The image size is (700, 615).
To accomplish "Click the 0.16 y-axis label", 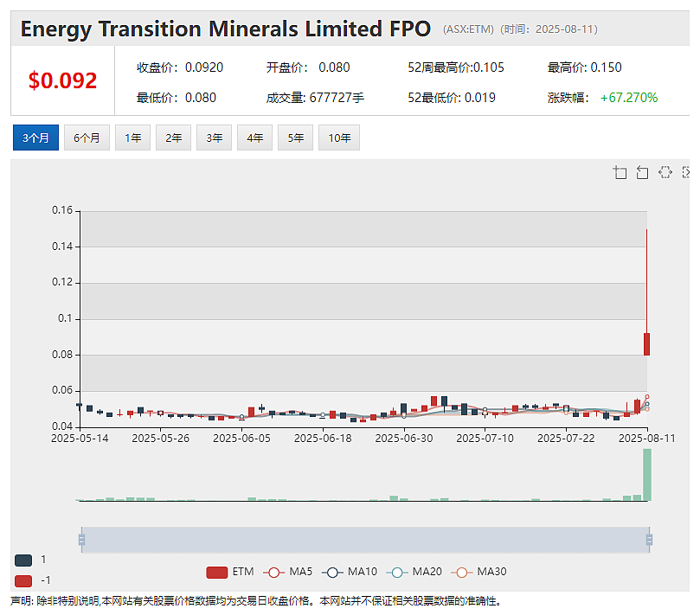I will (x=62, y=210).
